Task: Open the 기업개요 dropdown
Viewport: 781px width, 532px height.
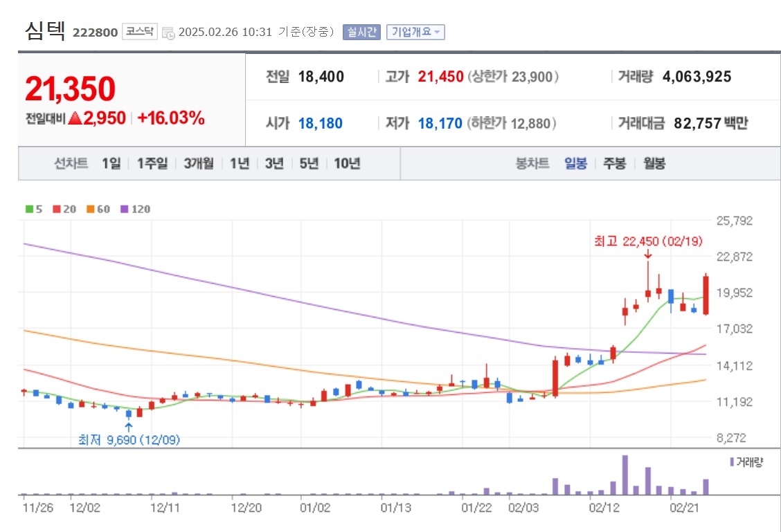Action: pyautogui.click(x=415, y=33)
